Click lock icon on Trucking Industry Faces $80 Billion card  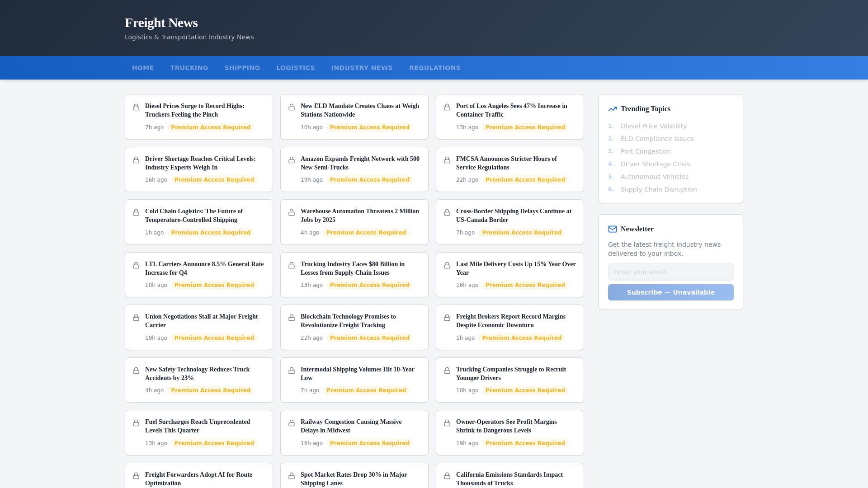(292, 265)
